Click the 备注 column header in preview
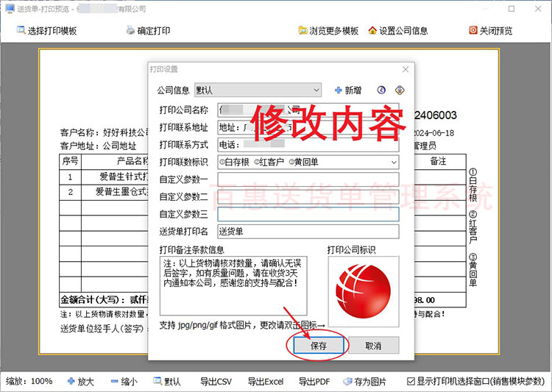The width and height of the screenshot is (552, 392). coord(438,161)
